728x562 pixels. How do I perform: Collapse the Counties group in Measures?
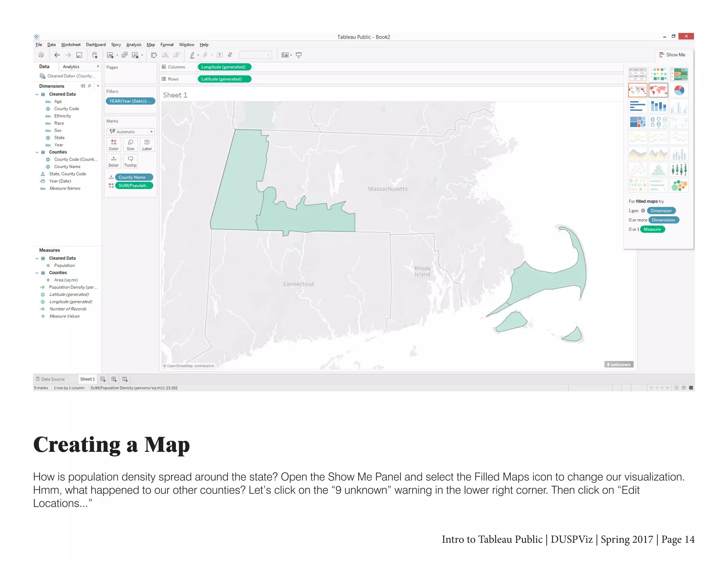pos(37,273)
